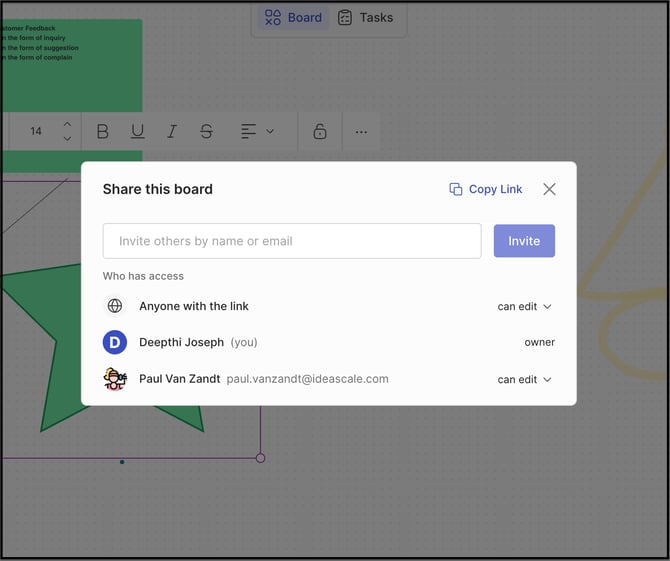Close the Share this board dialog
670x561 pixels.
pyautogui.click(x=549, y=189)
